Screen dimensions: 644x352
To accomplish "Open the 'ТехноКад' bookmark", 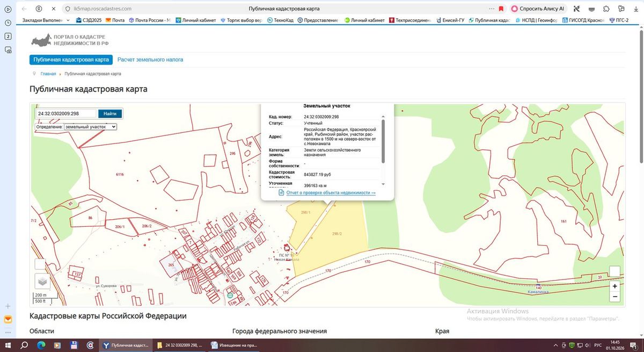I will [x=280, y=20].
